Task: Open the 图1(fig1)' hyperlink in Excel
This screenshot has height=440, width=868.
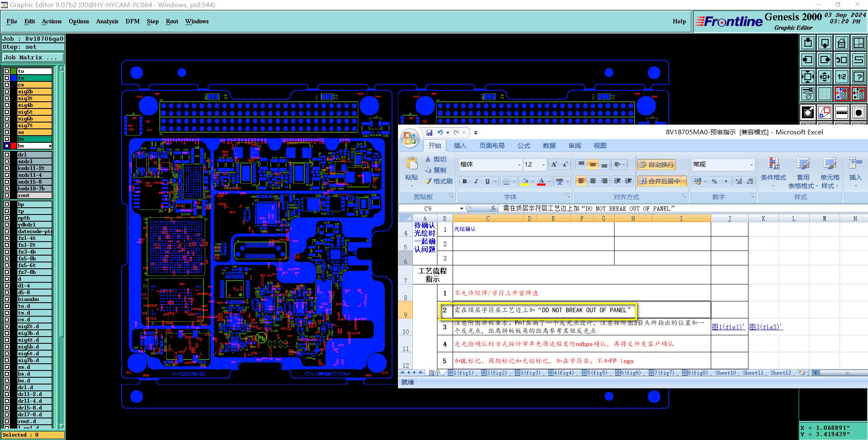Action: [x=729, y=327]
